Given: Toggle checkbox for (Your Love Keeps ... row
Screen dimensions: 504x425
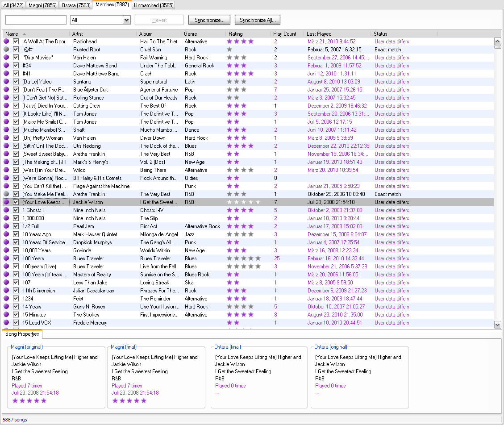Looking at the screenshot, I should [x=16, y=202].
